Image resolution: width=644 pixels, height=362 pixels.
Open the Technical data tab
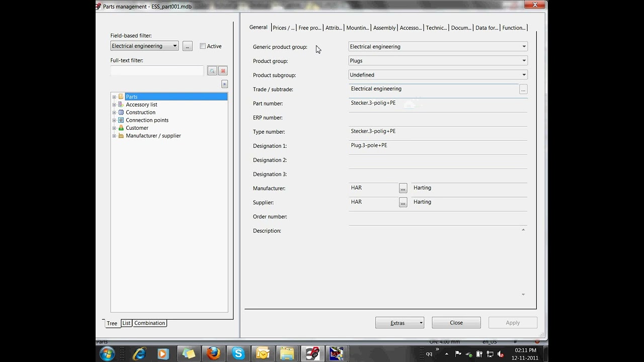point(436,28)
